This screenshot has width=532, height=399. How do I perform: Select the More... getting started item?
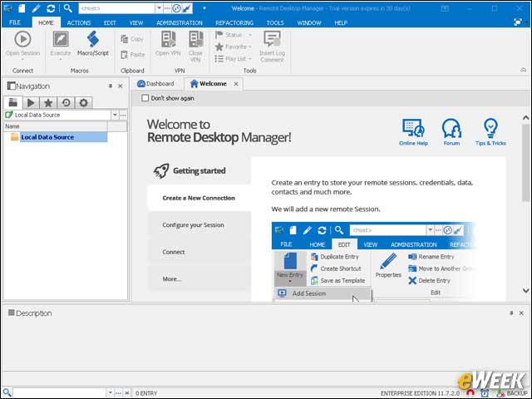click(x=199, y=279)
